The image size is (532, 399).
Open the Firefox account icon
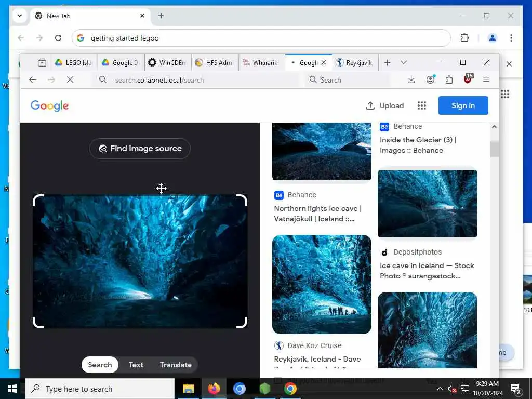click(x=430, y=79)
